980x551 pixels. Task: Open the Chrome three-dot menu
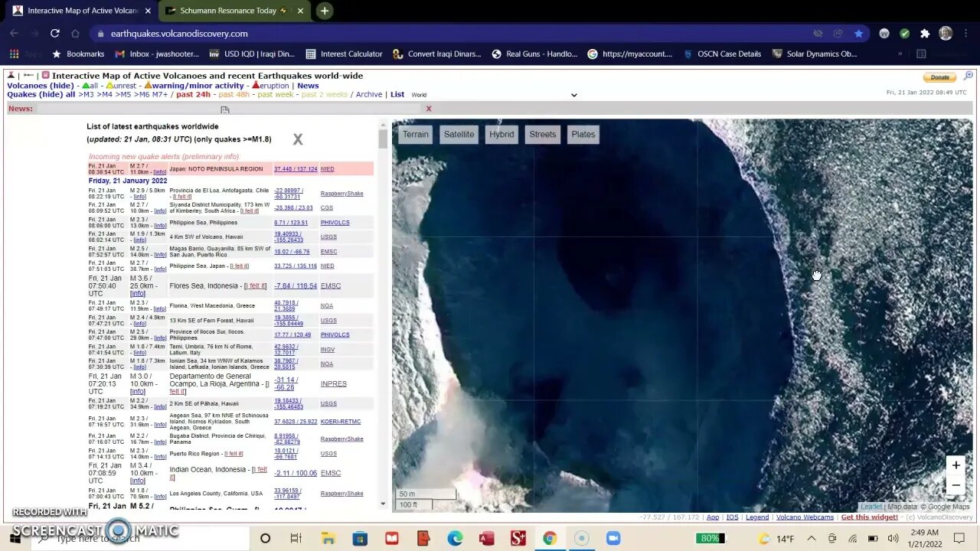coord(966,34)
